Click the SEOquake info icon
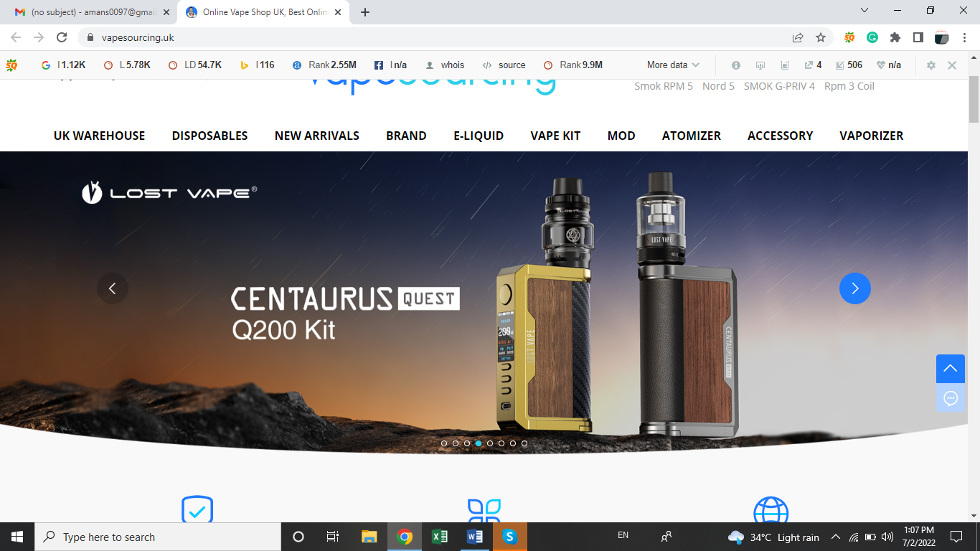Viewport: 980px width, 551px height. (736, 65)
